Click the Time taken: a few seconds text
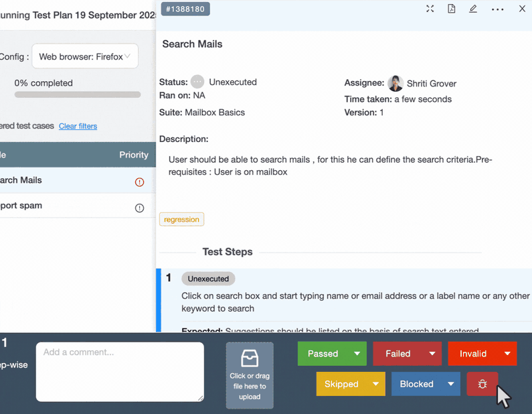 click(x=398, y=99)
